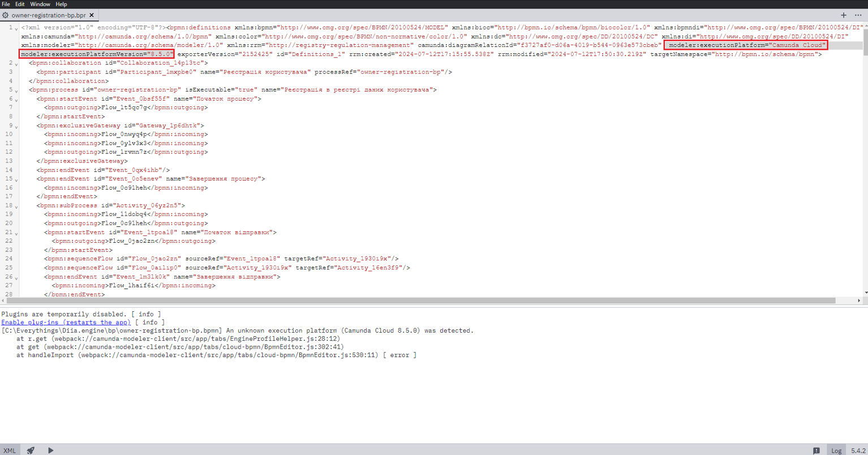
Task: Click the Enable plug-ins link
Action: pyautogui.click(x=66, y=322)
